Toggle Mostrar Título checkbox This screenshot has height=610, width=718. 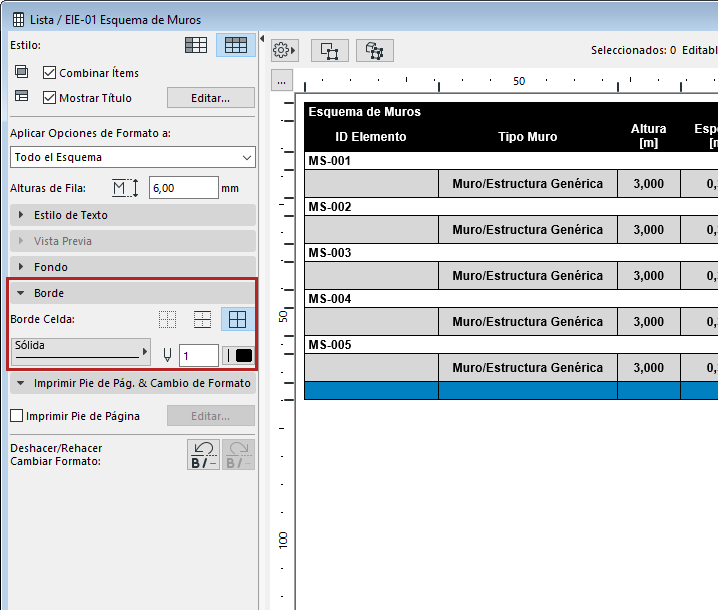[x=49, y=98]
